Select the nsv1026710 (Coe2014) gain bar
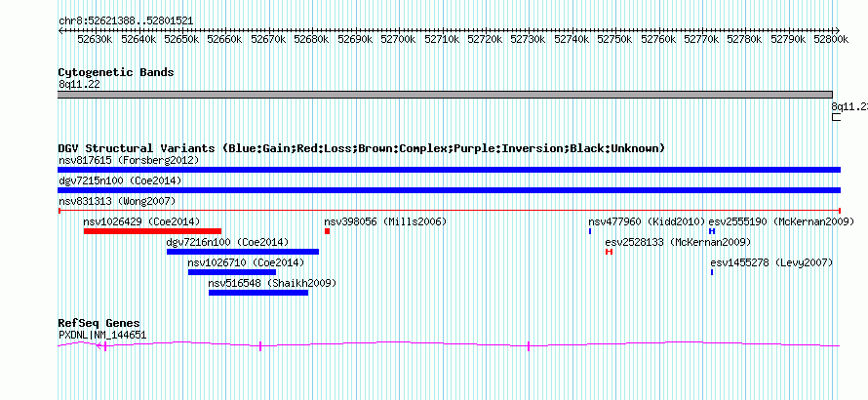This screenshot has width=868, height=400. (x=232, y=272)
